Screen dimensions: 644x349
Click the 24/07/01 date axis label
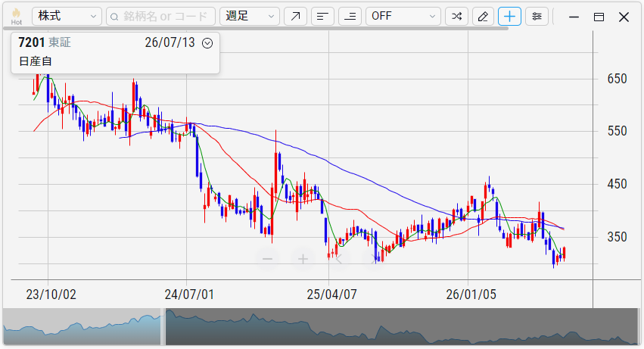pos(189,294)
